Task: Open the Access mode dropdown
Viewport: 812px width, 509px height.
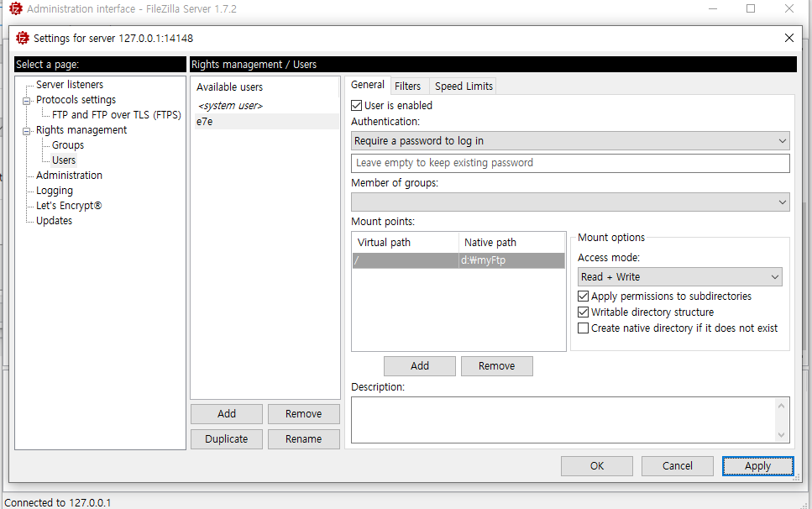Action: [x=679, y=277]
